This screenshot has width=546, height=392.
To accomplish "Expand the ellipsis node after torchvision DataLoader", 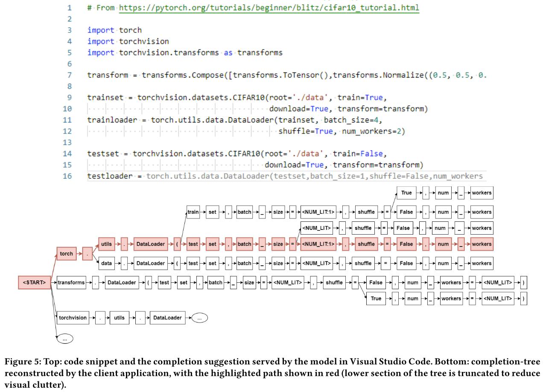I will click(200, 317).
